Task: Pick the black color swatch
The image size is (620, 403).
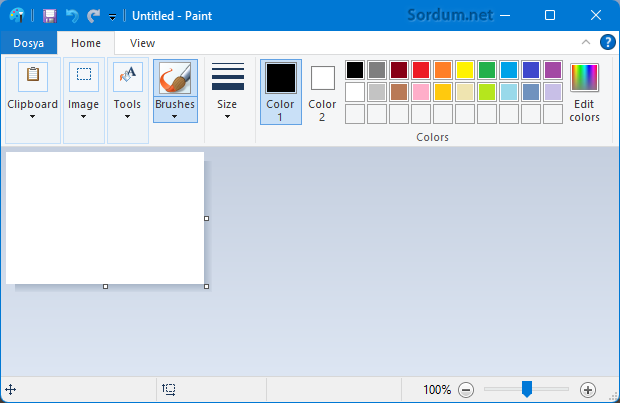Action: coord(355,70)
